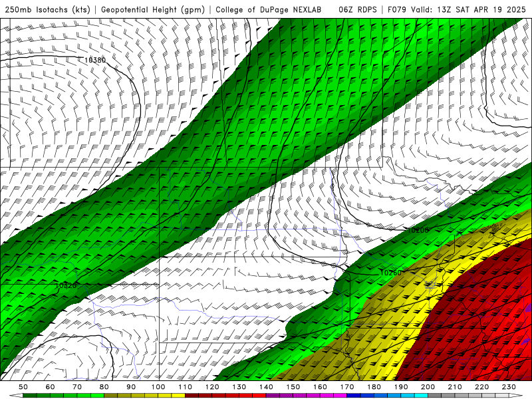Click the "250mb Isotachs (kts)" title text
The image size is (532, 399).
(48, 10)
